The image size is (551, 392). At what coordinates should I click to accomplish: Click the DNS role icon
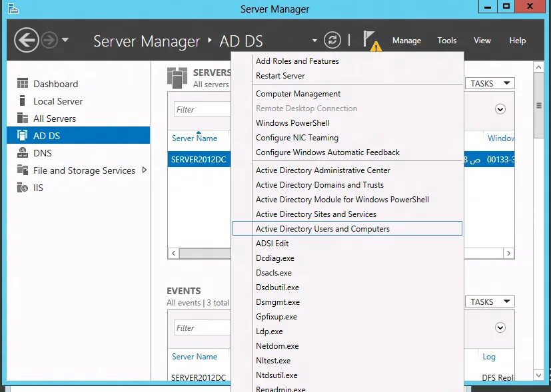[x=23, y=152]
